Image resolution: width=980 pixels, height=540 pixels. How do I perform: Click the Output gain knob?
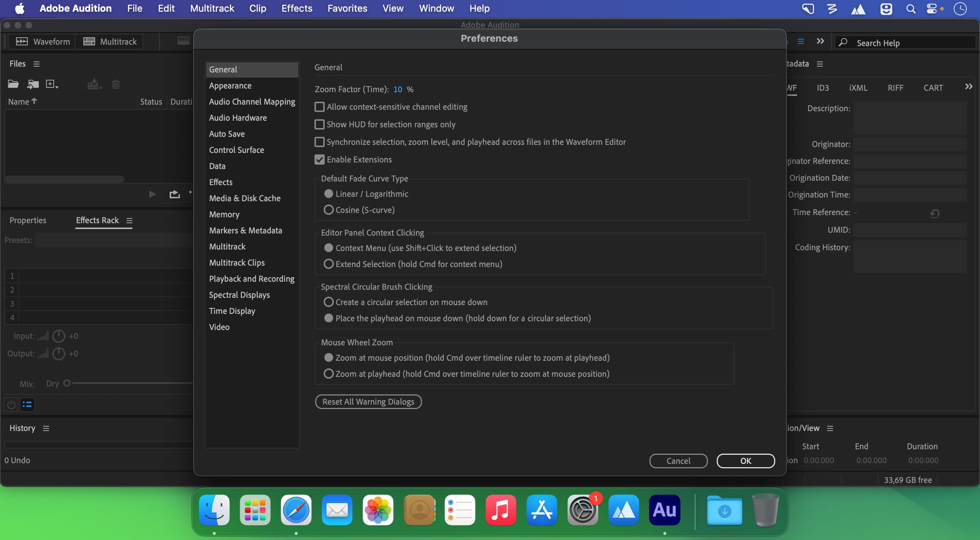tap(59, 353)
